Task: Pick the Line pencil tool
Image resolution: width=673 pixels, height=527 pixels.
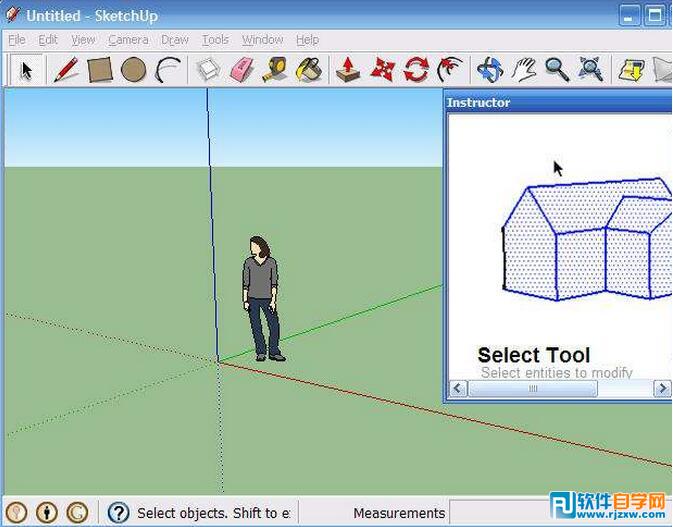Action: (x=66, y=70)
